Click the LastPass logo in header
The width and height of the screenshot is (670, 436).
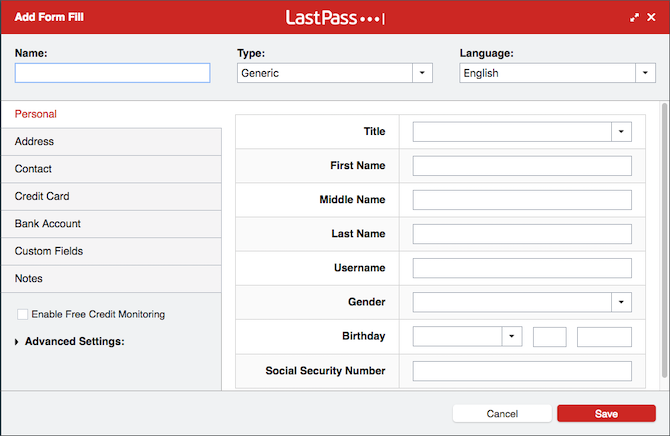coord(335,18)
